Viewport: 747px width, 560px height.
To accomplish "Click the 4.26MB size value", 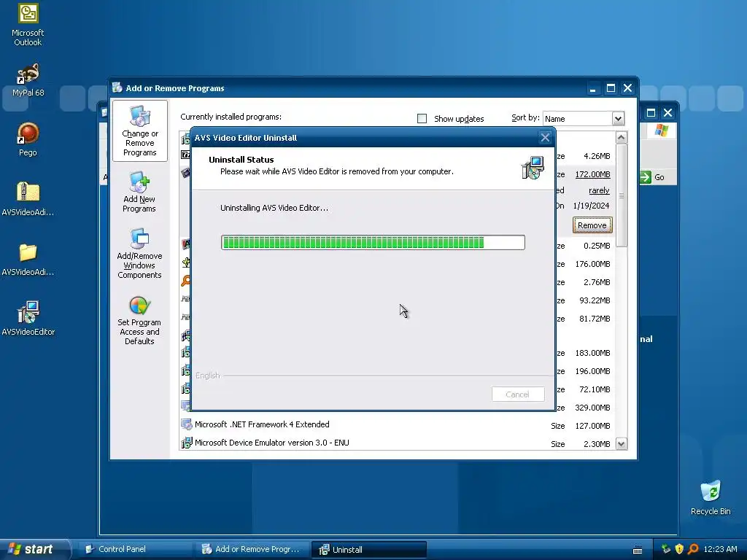I will click(x=597, y=156).
